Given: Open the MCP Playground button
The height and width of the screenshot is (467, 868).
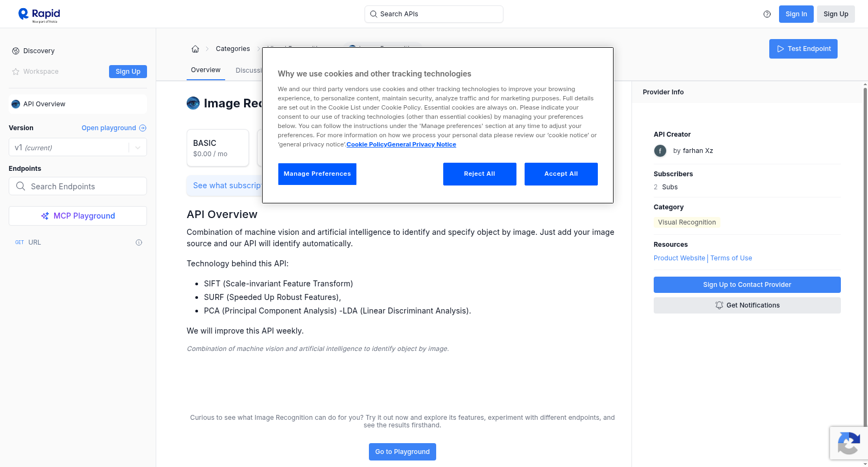Looking at the screenshot, I should (x=78, y=216).
